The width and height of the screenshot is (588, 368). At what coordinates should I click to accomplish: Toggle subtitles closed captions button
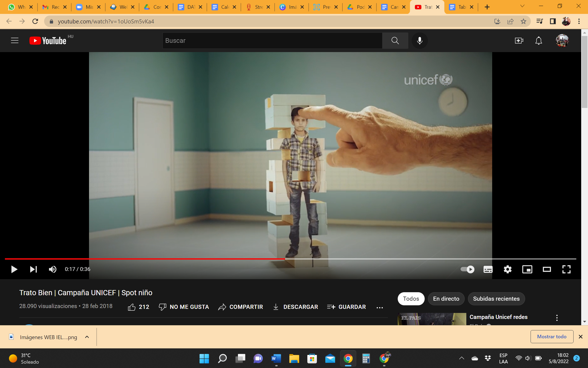point(488,269)
